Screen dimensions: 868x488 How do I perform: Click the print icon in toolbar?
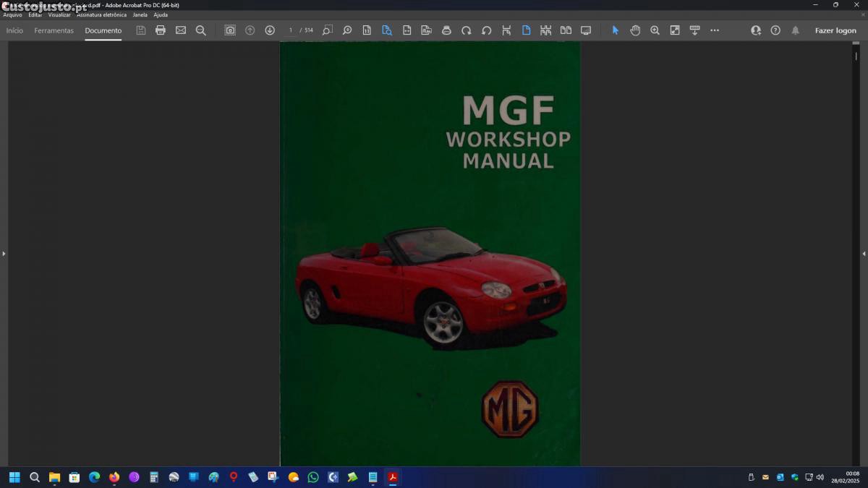coord(161,30)
